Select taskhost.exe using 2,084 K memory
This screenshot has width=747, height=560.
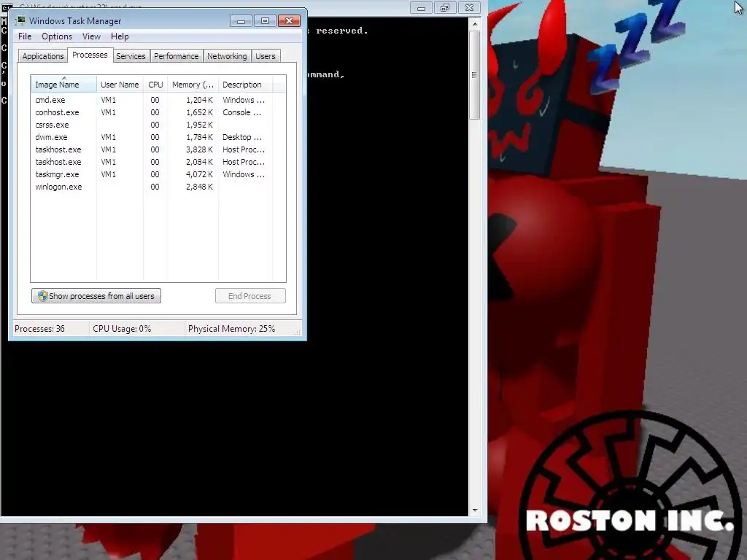(x=158, y=162)
